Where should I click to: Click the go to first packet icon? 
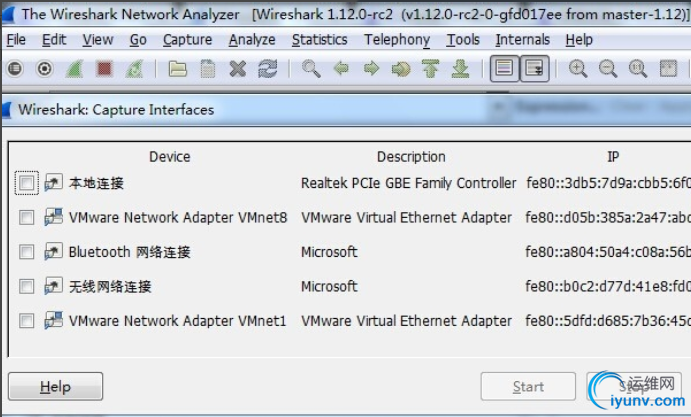431,69
